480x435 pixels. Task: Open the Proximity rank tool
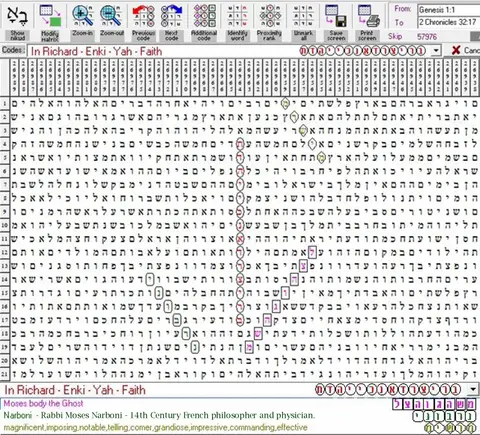(x=269, y=22)
